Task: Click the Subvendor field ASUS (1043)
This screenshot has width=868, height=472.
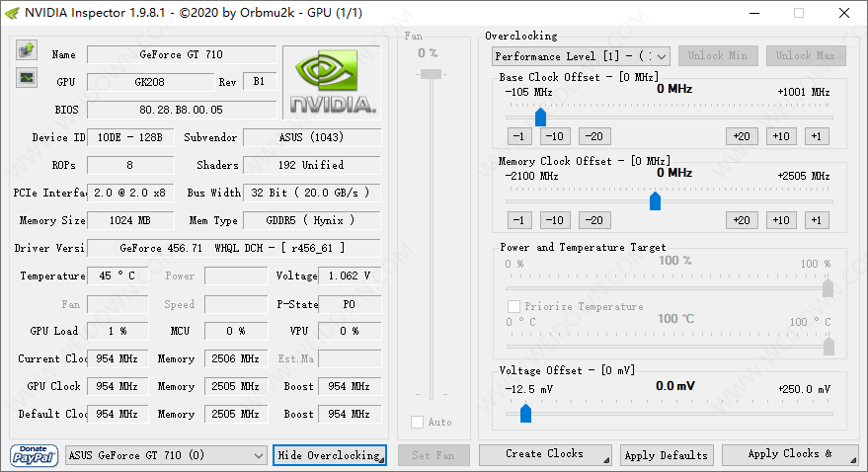Action: [312, 137]
